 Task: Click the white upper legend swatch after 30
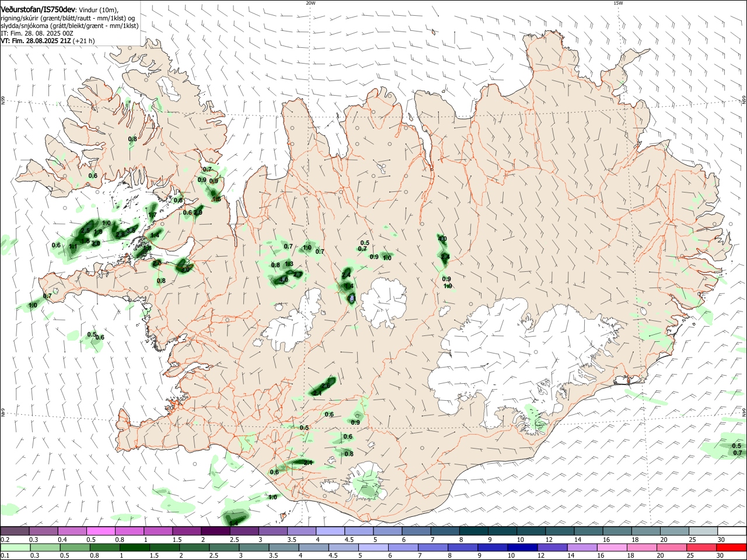pyautogui.click(x=732, y=531)
